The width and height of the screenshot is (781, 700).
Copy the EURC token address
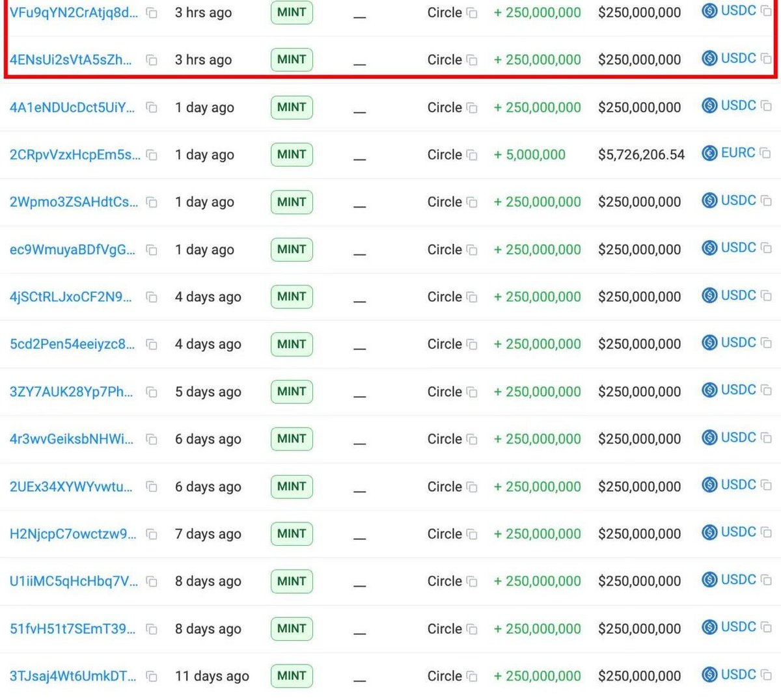click(x=765, y=154)
